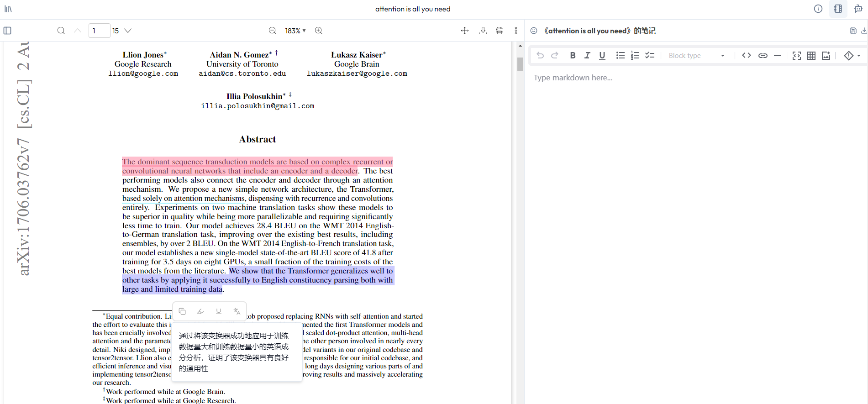Image resolution: width=868 pixels, height=404 pixels.
Task: Open the Block type dropdown
Action: 697,56
